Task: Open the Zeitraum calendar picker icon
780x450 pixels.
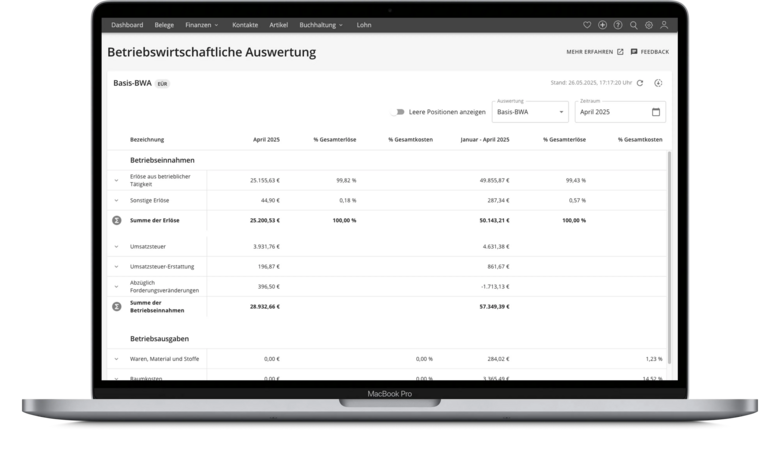Action: click(x=655, y=112)
